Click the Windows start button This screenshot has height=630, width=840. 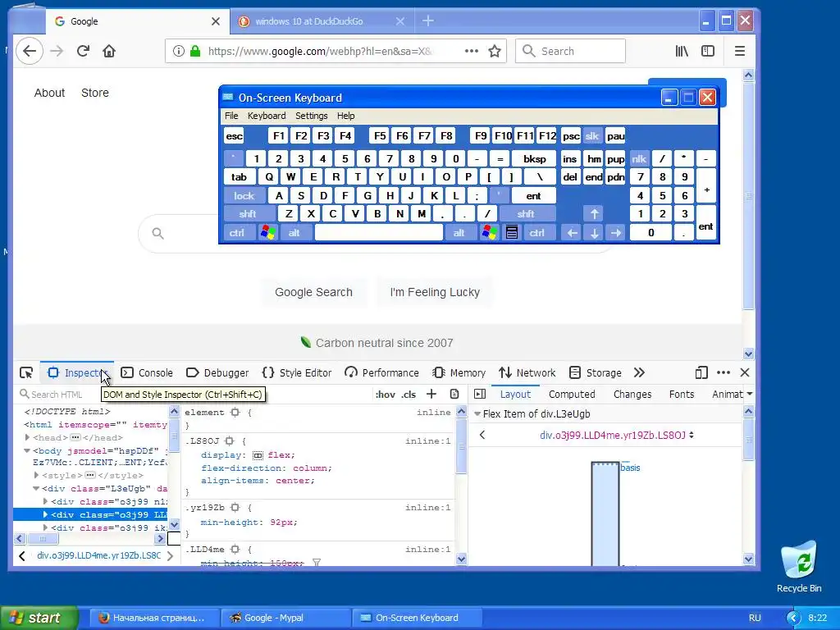coord(39,618)
